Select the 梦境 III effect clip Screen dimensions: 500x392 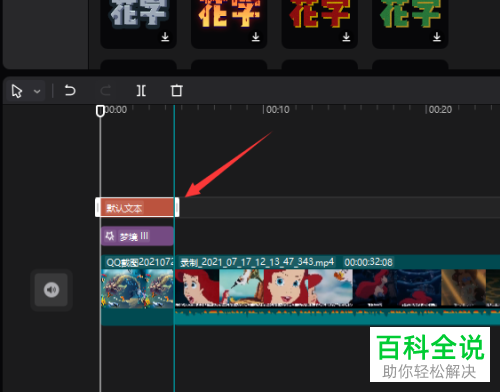point(137,236)
